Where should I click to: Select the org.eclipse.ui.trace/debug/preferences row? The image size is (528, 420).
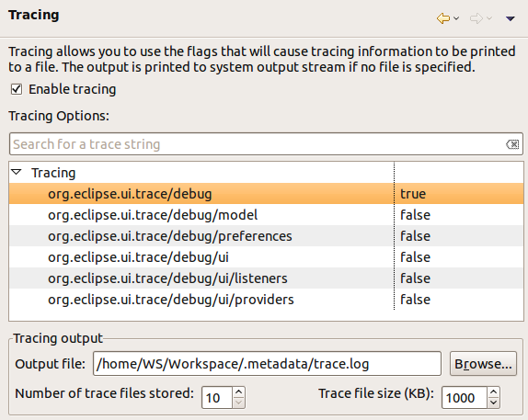(266, 236)
